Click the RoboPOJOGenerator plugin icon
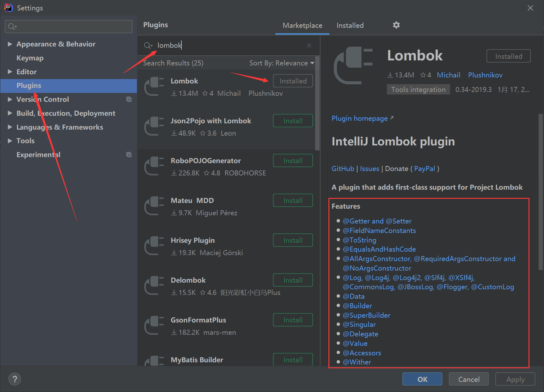 (154, 166)
